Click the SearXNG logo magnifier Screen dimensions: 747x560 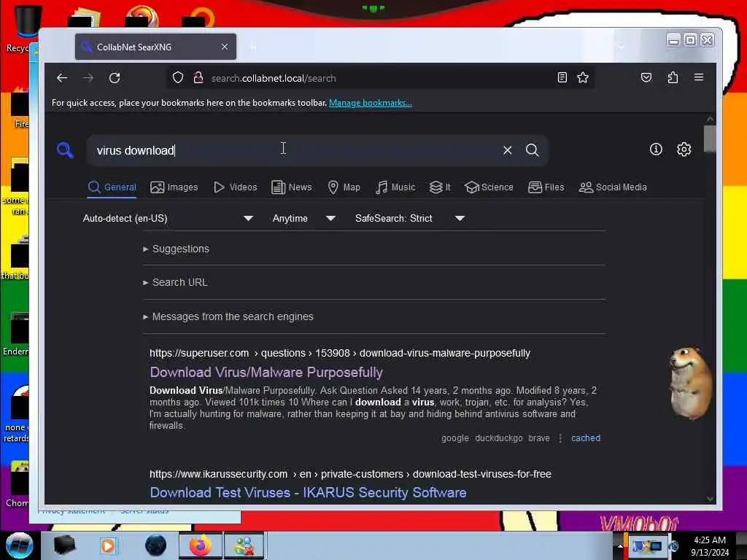pyautogui.click(x=65, y=150)
